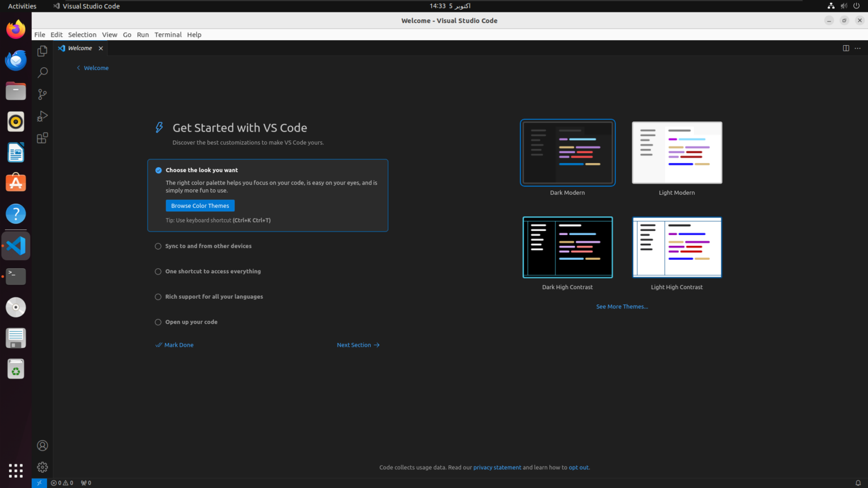This screenshot has width=868, height=488.
Task: Switch to the Welcome tab
Action: pos(79,48)
